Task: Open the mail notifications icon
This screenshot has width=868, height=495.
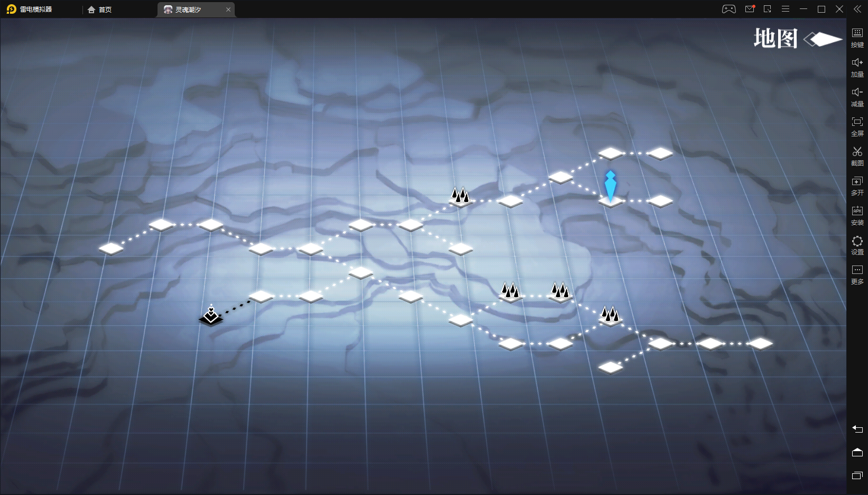Action: point(750,9)
